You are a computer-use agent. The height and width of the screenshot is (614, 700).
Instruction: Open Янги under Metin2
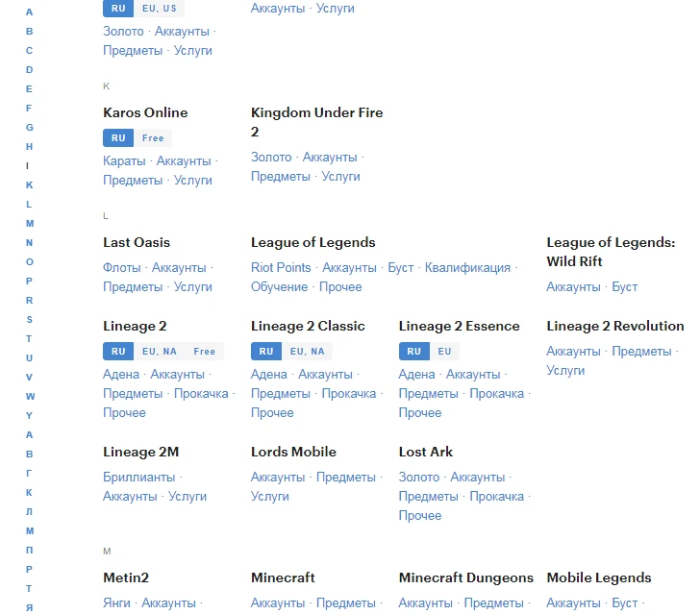[116, 602]
